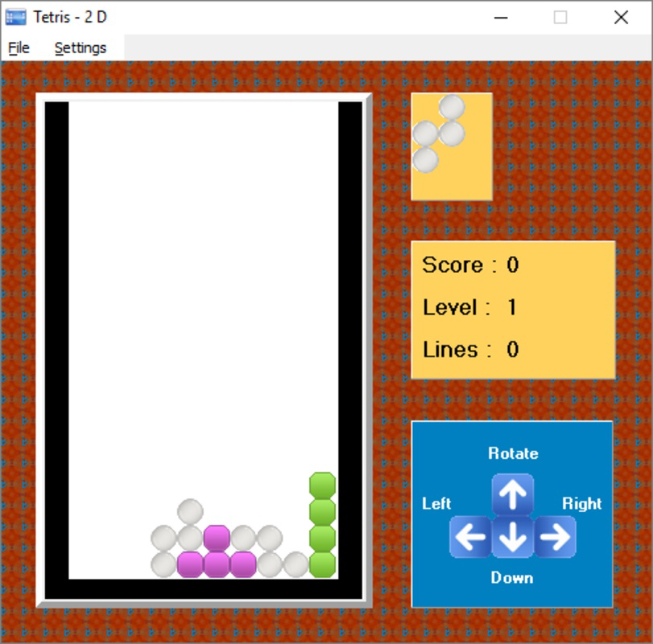Open the Settings menu
The height and width of the screenshot is (644, 653).
pyautogui.click(x=81, y=47)
